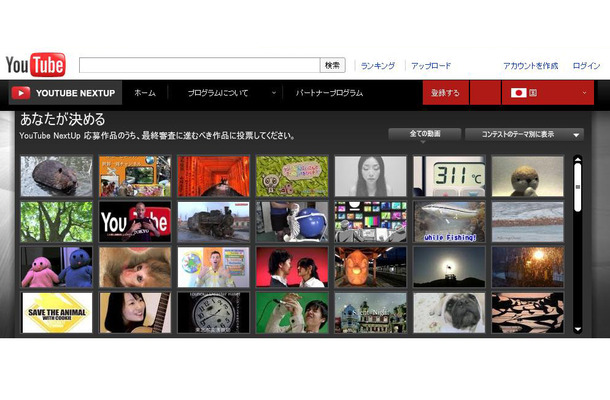This screenshot has width=610, height=400.
Task: Go to ホーム tab
Action: coord(145,93)
